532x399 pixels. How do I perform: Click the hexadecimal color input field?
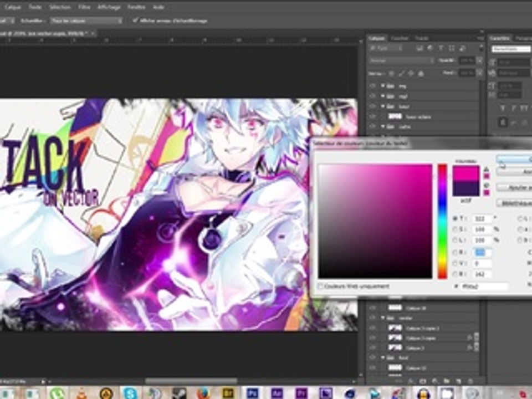(x=484, y=287)
